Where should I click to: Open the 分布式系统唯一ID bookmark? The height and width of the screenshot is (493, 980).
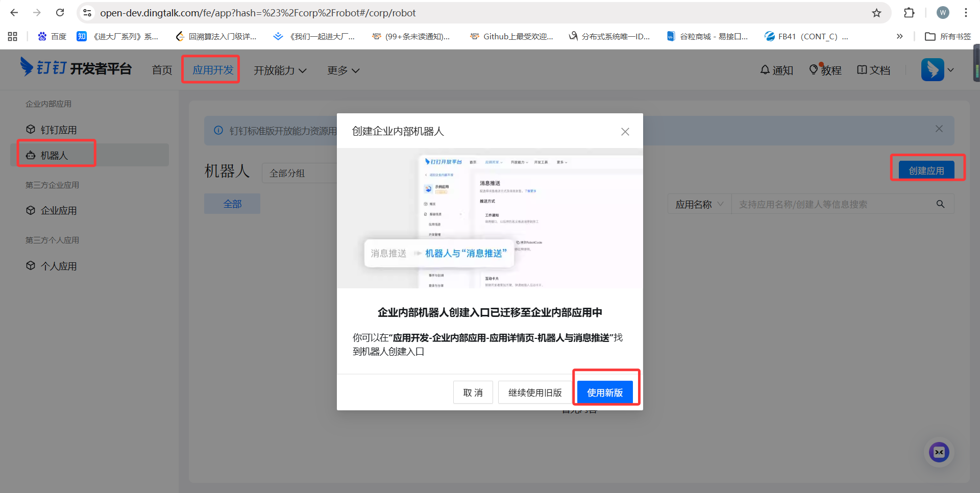point(609,36)
